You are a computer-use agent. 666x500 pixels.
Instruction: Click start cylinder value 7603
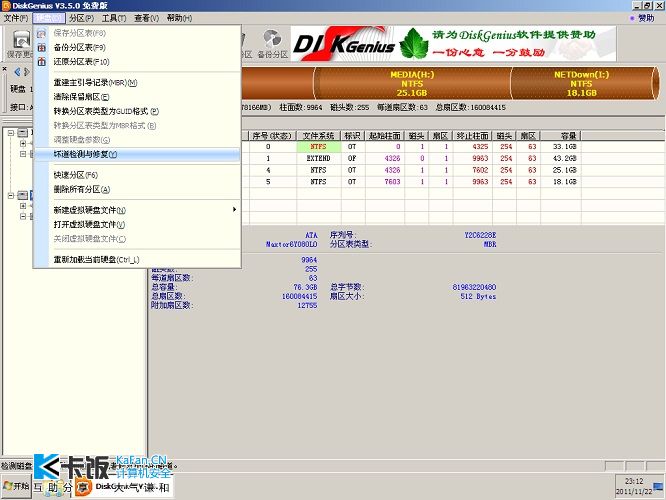tap(392, 182)
